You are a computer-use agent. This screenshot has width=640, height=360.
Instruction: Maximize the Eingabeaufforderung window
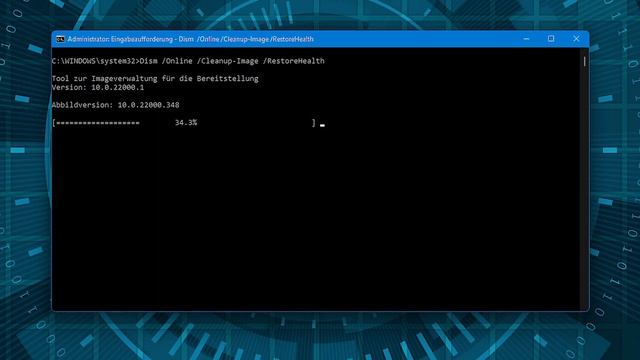tap(551, 39)
